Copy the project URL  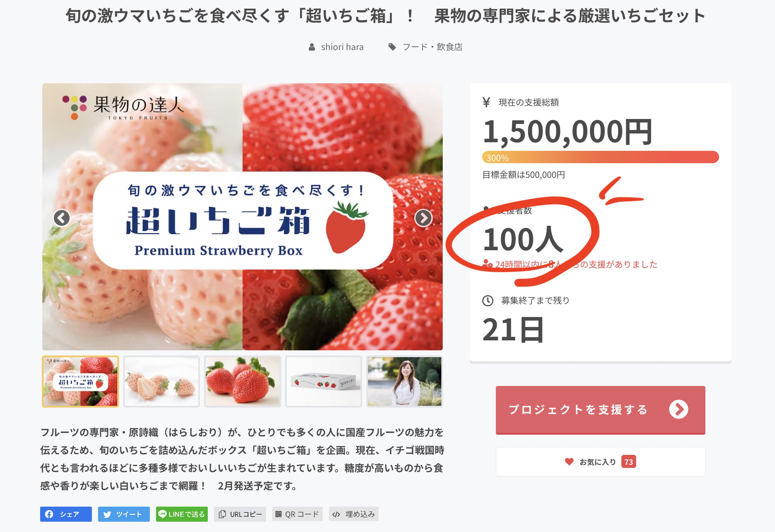[240, 514]
